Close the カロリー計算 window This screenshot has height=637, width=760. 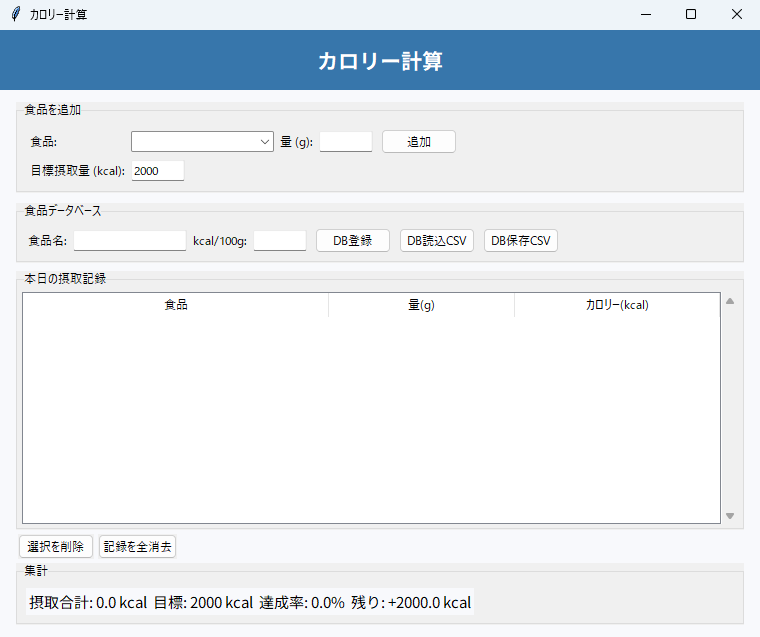point(737,15)
